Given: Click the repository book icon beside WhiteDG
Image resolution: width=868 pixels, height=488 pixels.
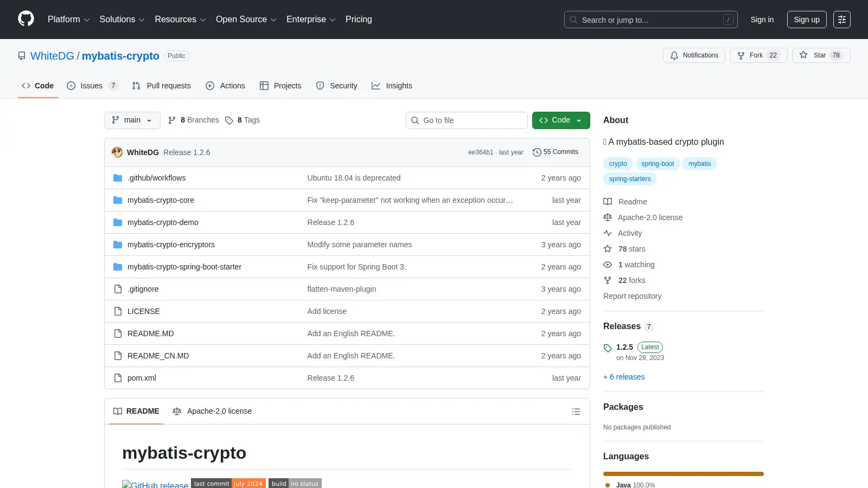Looking at the screenshot, I should coord(22,56).
